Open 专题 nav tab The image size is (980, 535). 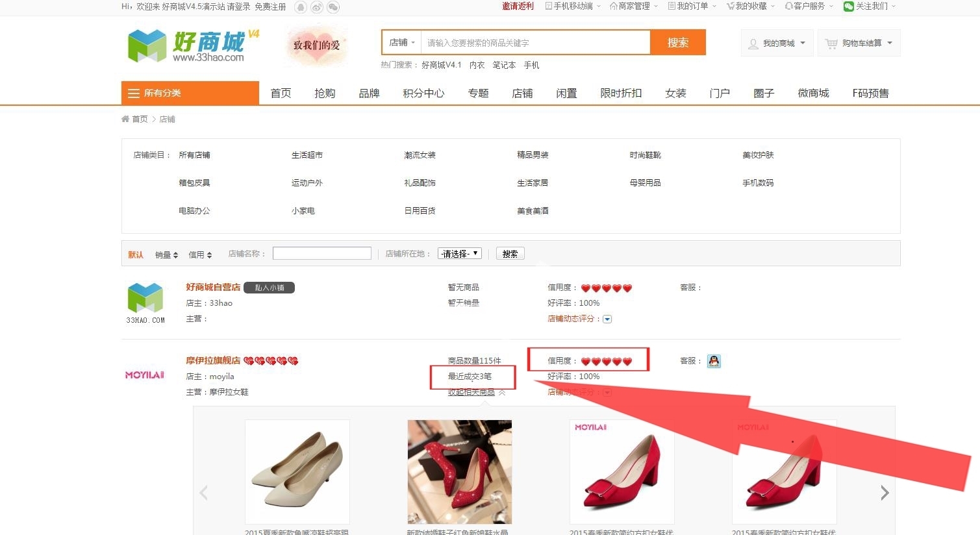coord(478,93)
